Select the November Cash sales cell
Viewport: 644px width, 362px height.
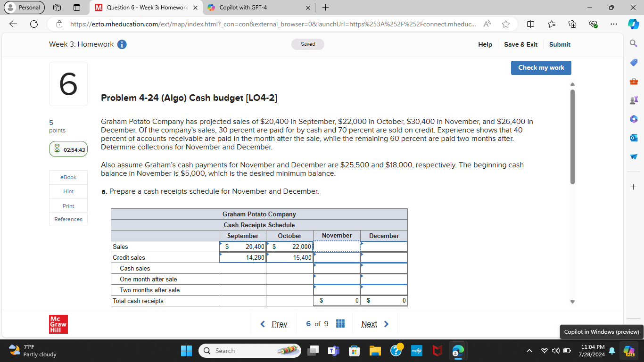coord(337,268)
